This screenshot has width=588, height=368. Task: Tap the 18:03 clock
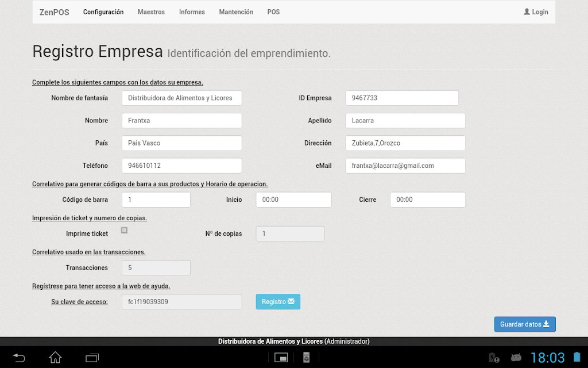[547, 358]
